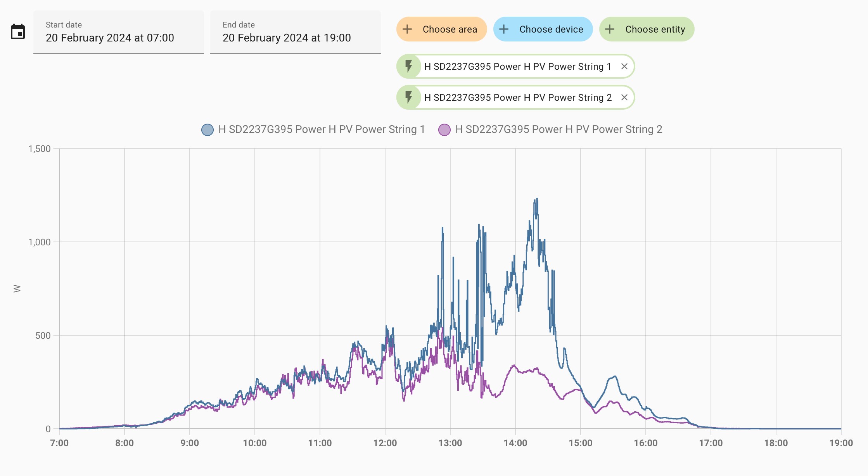868x476 pixels.
Task: Click the 19:00 x-axis label
Action: 841,443
